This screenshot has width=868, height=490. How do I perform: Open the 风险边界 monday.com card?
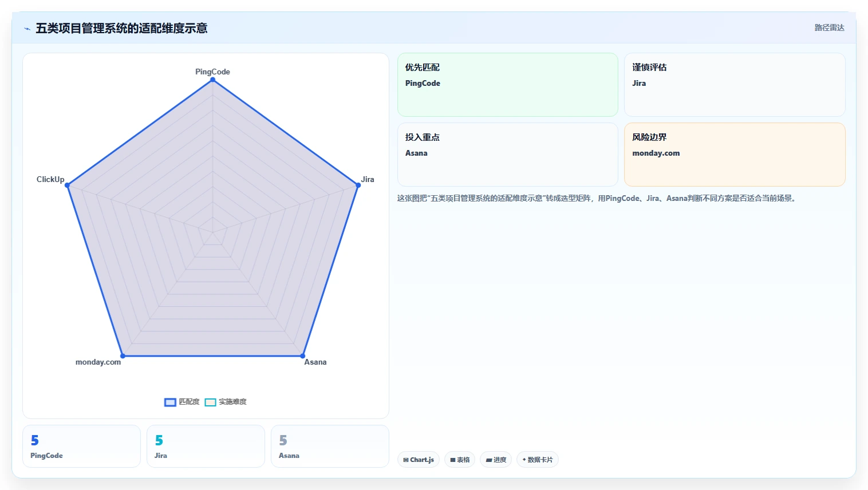coord(735,155)
